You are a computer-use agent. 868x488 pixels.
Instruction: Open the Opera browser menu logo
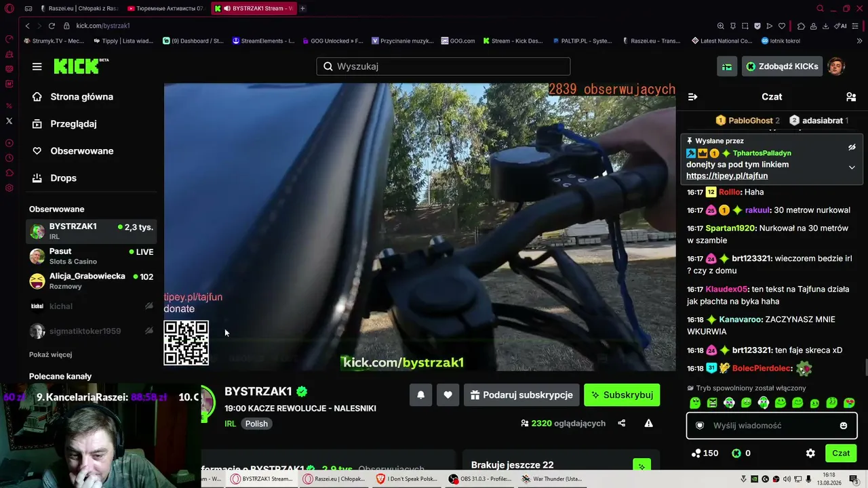tap(9, 8)
